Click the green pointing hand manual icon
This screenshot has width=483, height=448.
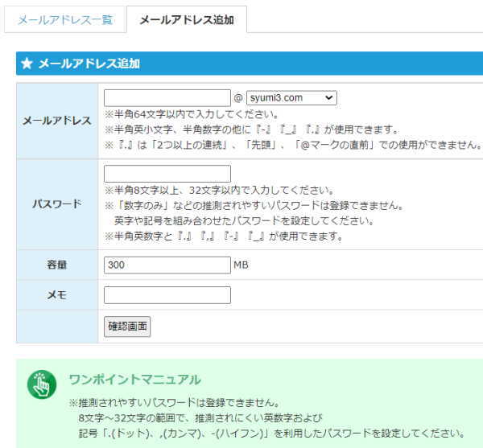click(x=42, y=384)
